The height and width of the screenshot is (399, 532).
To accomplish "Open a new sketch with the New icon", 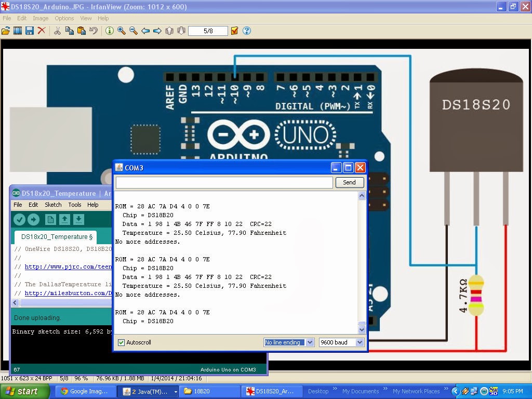I will point(50,219).
